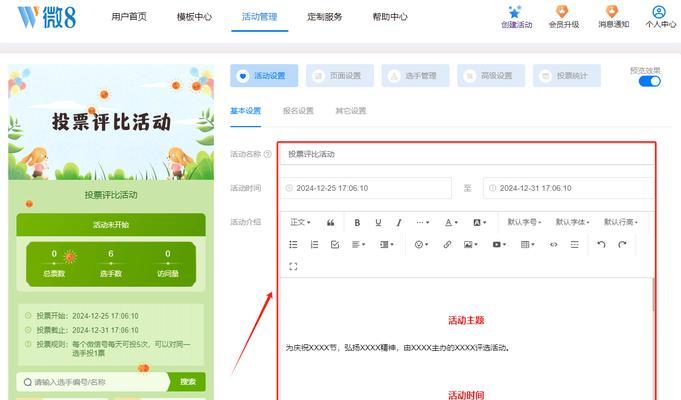The width and height of the screenshot is (681, 400).
Task: Switch to the 报名设置 tab
Action: point(298,111)
